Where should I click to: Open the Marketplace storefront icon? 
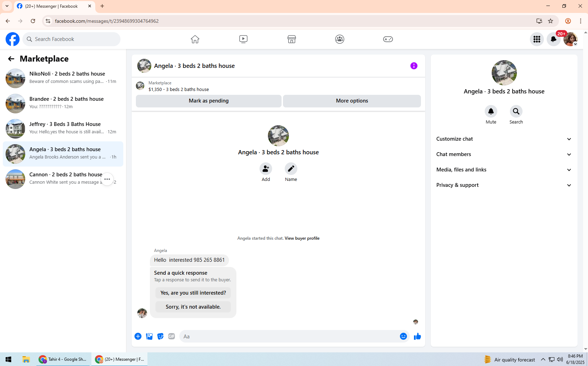click(x=292, y=39)
